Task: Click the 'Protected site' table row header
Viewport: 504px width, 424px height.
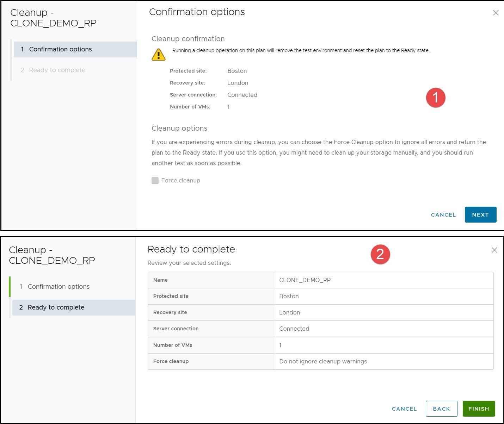Action: point(211,296)
